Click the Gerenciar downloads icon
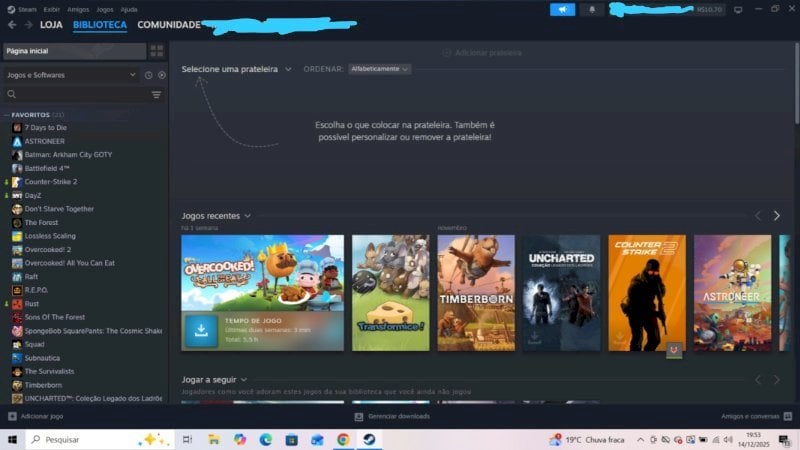The width and height of the screenshot is (800, 450). pyautogui.click(x=359, y=417)
